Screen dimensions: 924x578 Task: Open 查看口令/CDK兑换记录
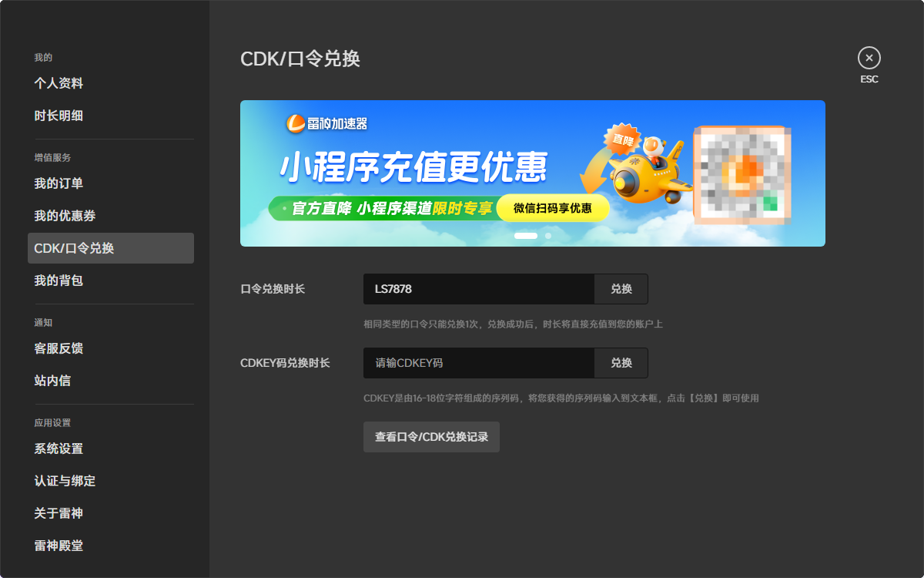[x=431, y=437]
